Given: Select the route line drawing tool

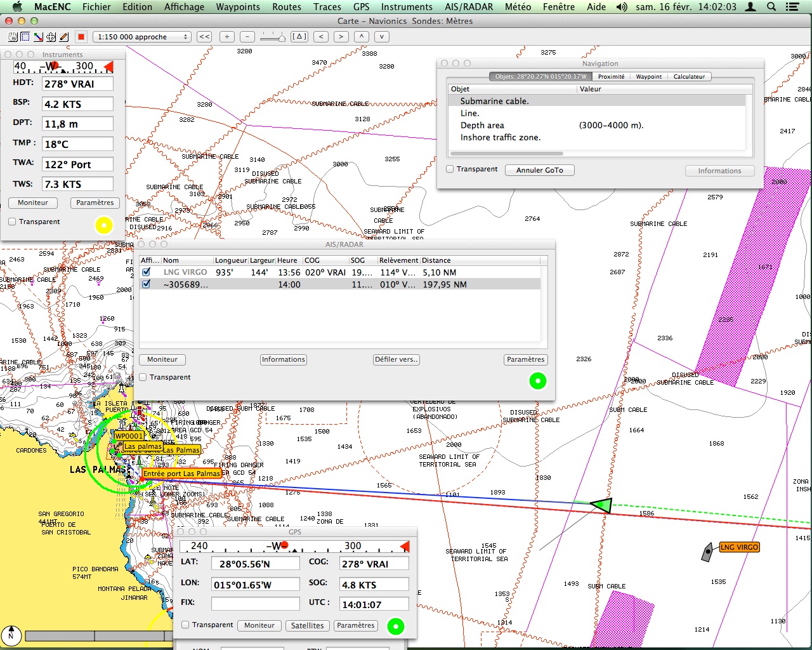Looking at the screenshot, I should (38, 37).
